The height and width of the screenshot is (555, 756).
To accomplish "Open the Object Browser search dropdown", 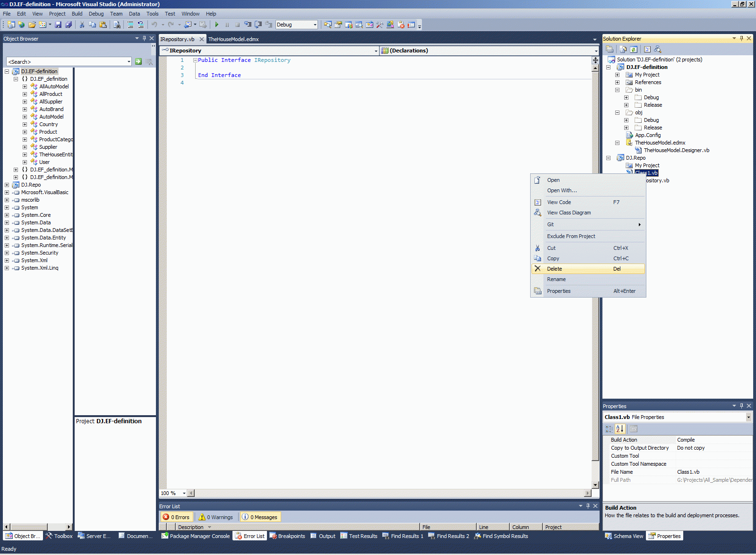I will tap(129, 61).
